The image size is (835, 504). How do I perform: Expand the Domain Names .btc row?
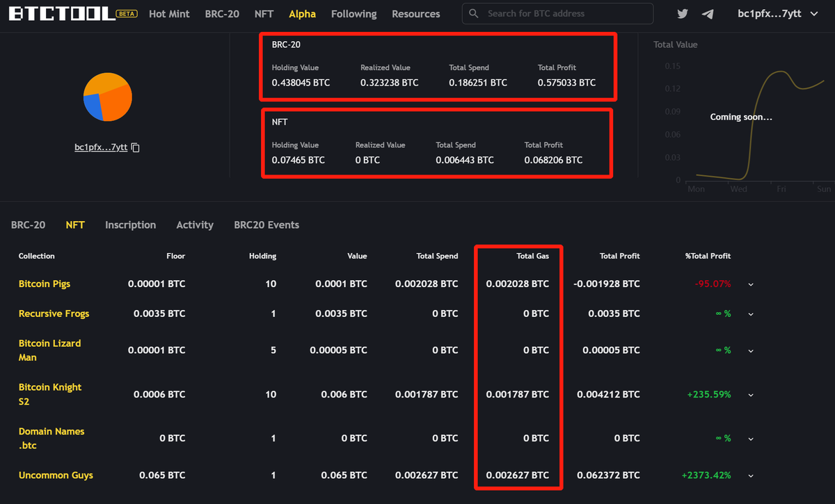pyautogui.click(x=751, y=439)
